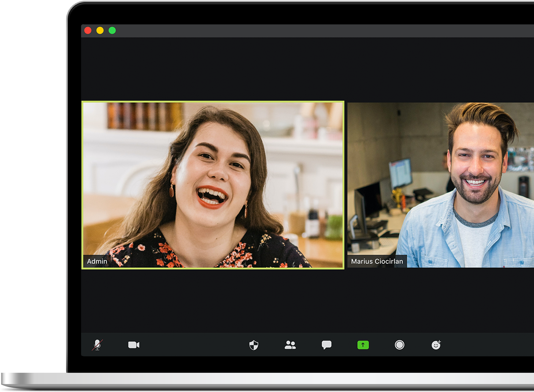Image resolution: width=534 pixels, height=392 pixels.
Task: Unmute the microphone in the toolbar
Action: pyautogui.click(x=97, y=345)
